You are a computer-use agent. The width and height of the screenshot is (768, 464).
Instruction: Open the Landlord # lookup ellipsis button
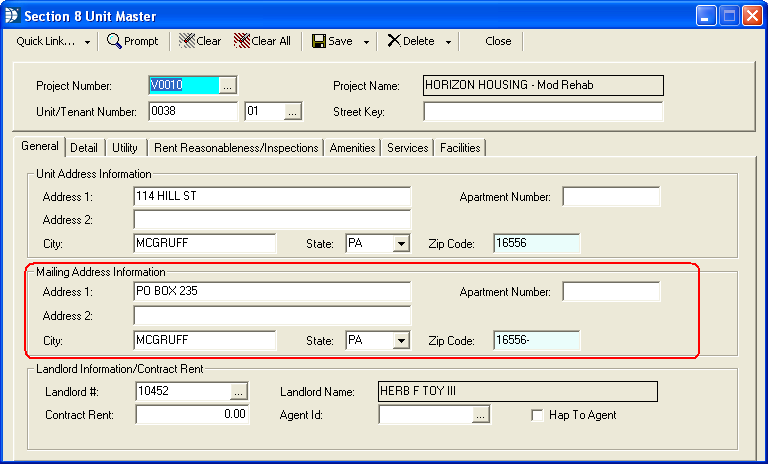coord(239,391)
